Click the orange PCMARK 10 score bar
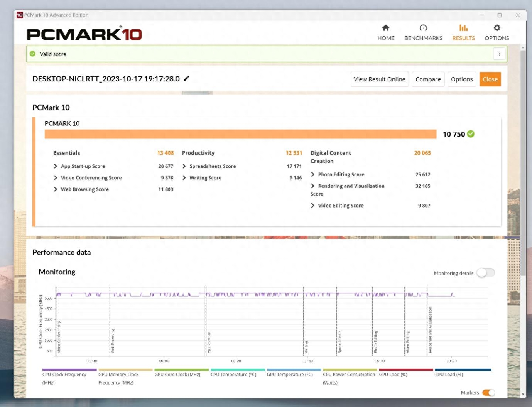 pyautogui.click(x=240, y=134)
